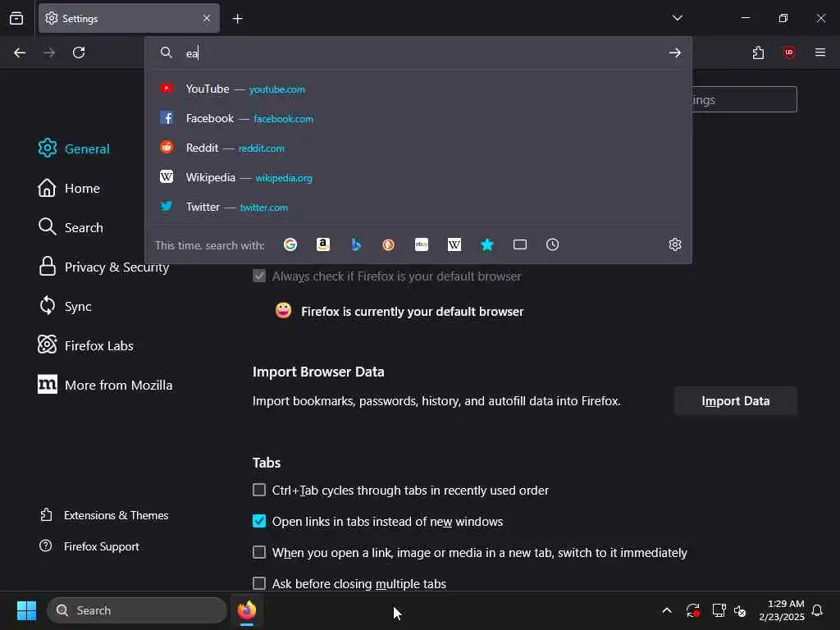Open Firefox Labs settings category

pos(85,345)
